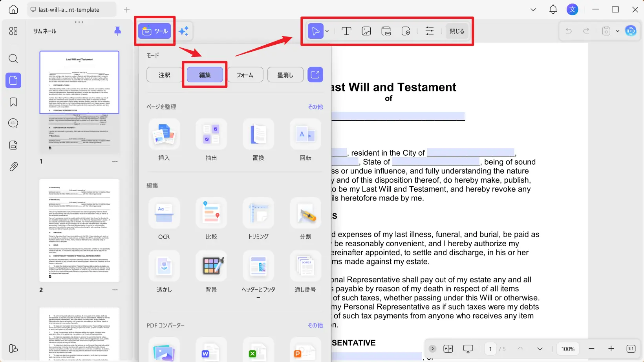Image resolution: width=644 pixels, height=362 pixels.
Task: Open the 100% zoom level dropdown
Action: pyautogui.click(x=568, y=349)
